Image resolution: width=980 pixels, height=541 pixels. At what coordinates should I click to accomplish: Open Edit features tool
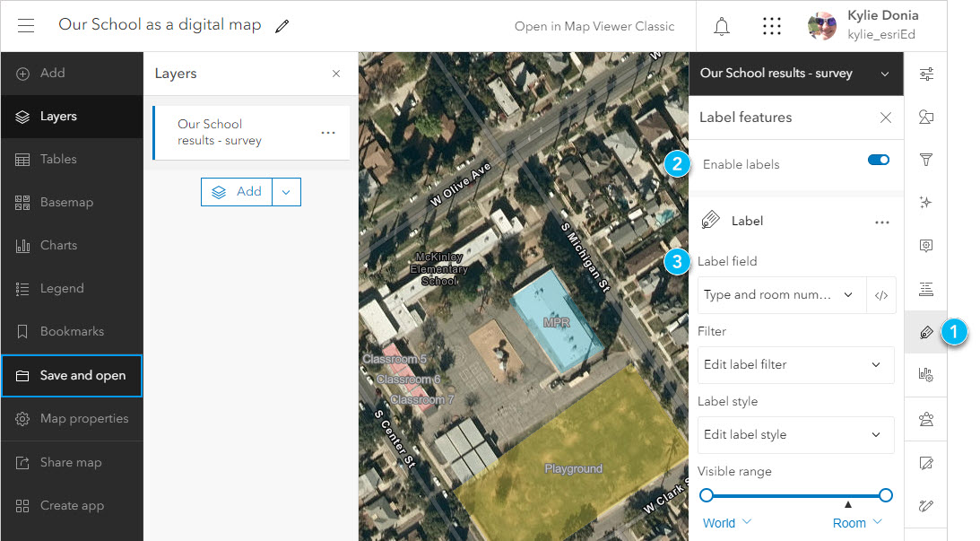(926, 464)
